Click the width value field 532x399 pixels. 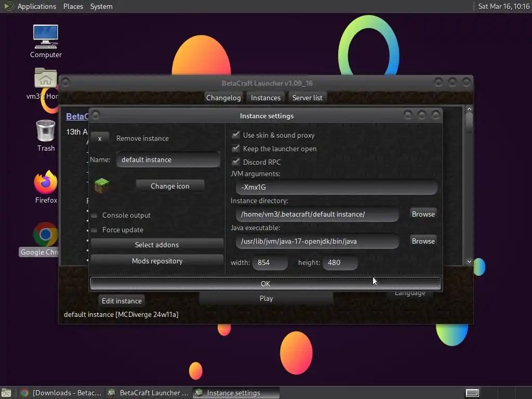(270, 262)
